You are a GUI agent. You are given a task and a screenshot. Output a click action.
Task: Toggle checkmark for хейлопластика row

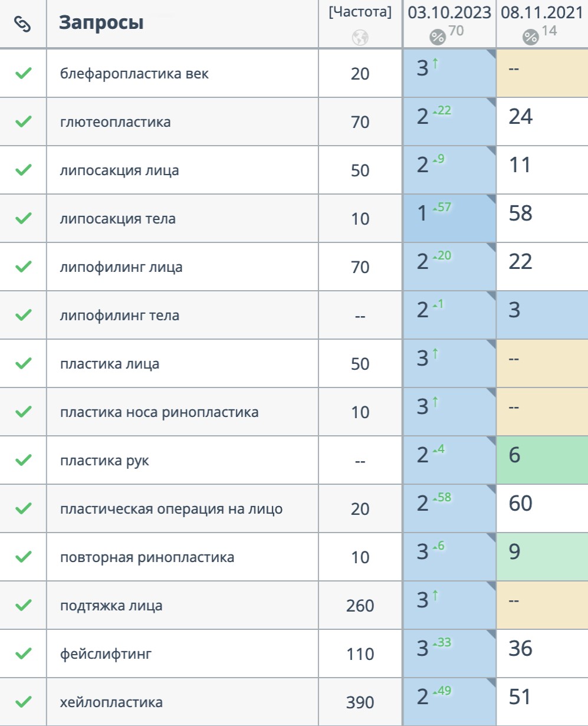[23, 702]
